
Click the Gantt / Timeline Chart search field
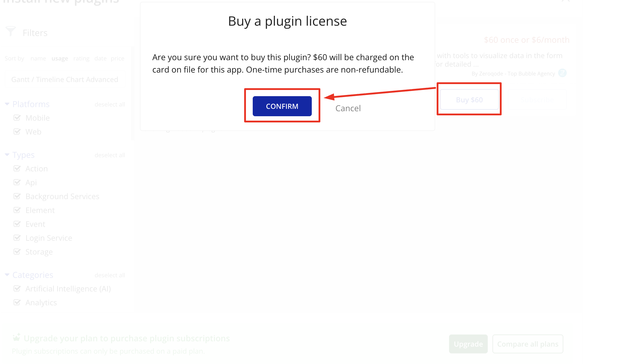coord(65,79)
